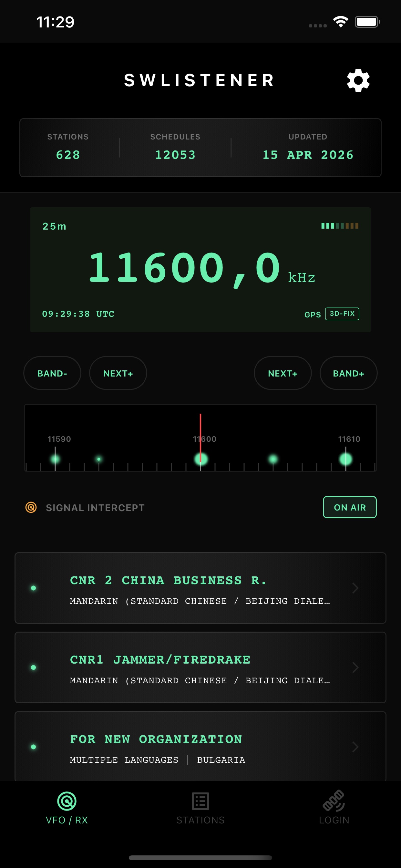This screenshot has width=401, height=868.
Task: Tap the station marker at 11610
Action: tap(346, 459)
